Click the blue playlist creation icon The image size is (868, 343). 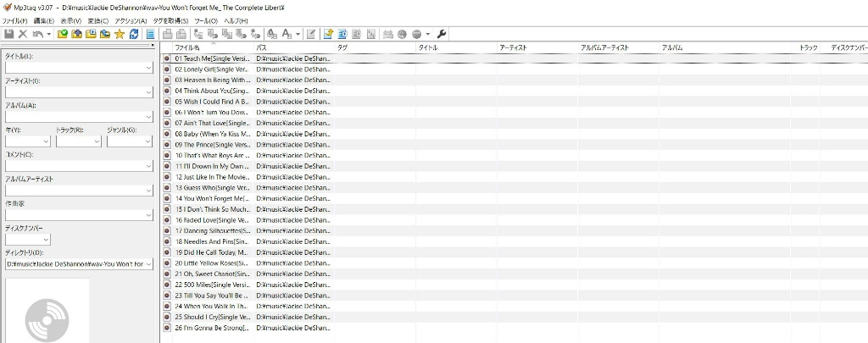pos(342,34)
